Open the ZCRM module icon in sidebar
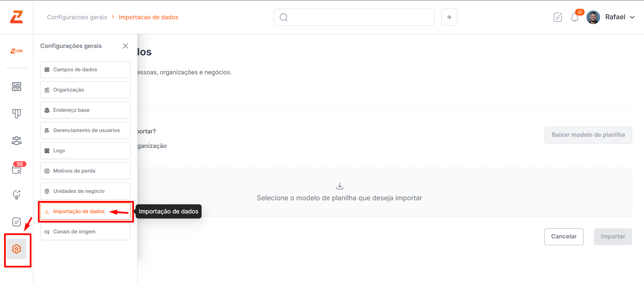The image size is (644, 283). 16,51
